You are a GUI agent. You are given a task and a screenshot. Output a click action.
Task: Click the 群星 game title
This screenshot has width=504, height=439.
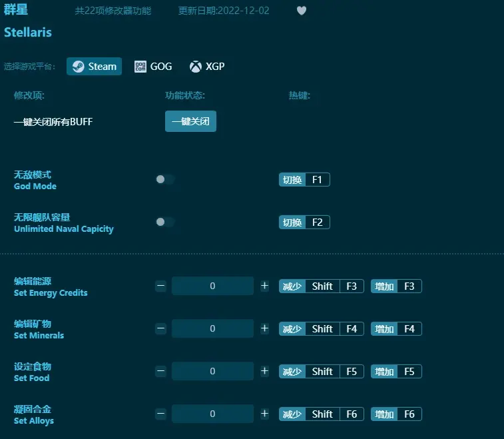[16, 9]
